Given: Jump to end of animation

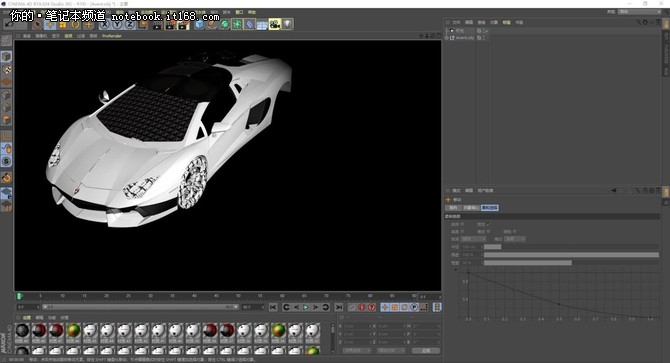Looking at the screenshot, I should pos(339,307).
